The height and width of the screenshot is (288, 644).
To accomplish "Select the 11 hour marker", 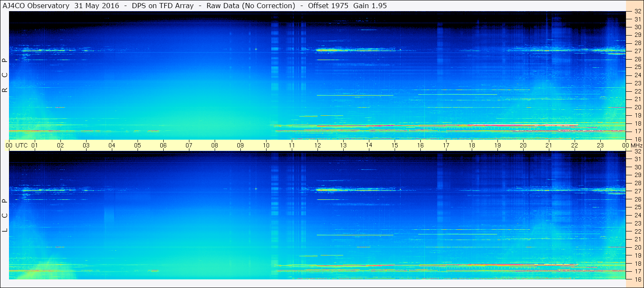I will [x=292, y=145].
